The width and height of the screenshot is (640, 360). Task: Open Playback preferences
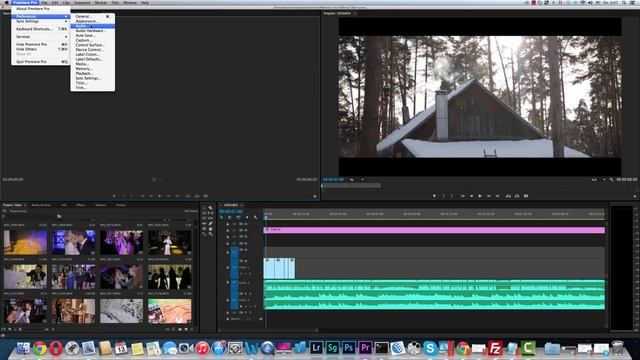[92, 73]
